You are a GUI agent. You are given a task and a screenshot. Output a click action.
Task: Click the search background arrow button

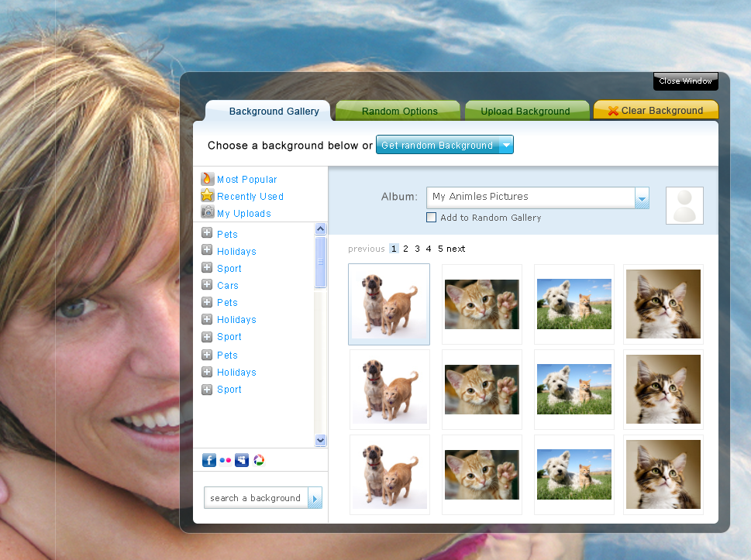tap(315, 498)
